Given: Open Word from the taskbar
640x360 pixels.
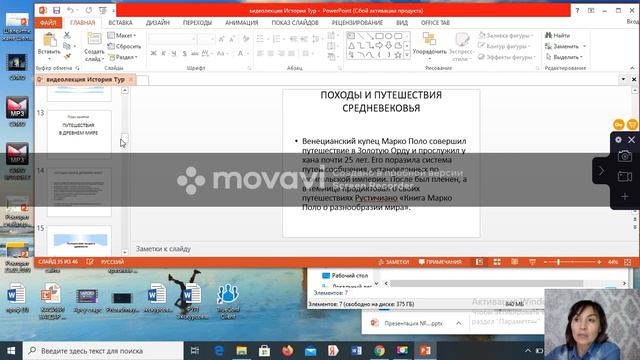Looking at the screenshot, I should click(x=356, y=350).
